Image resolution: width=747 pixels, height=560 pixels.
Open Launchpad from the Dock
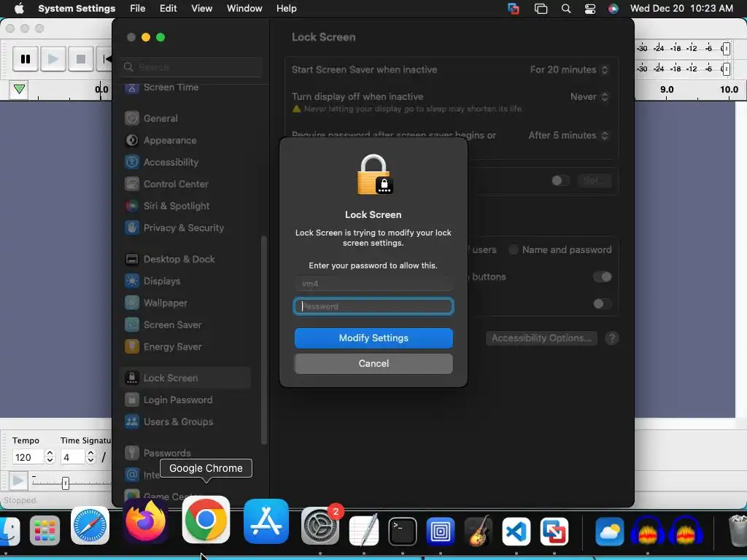pyautogui.click(x=44, y=531)
